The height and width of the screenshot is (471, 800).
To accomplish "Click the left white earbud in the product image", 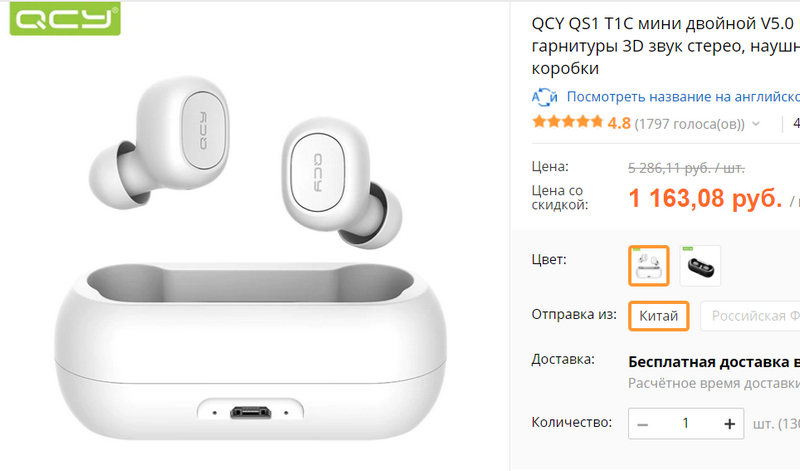I will pyautogui.click(x=160, y=142).
